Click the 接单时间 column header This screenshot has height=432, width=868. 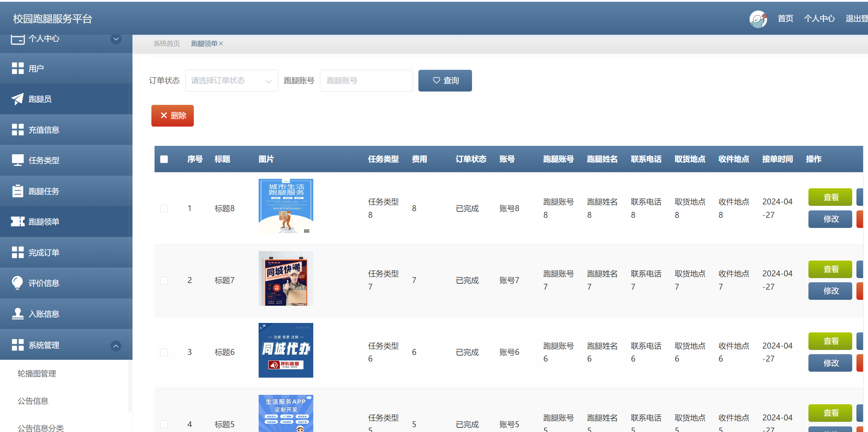tap(778, 159)
